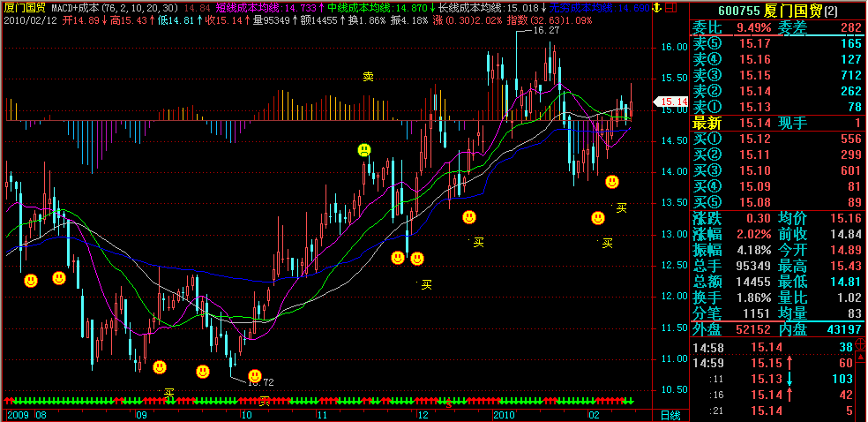Click the 卖③ row volume 712
This screenshot has height=422, width=868.
tap(852, 75)
